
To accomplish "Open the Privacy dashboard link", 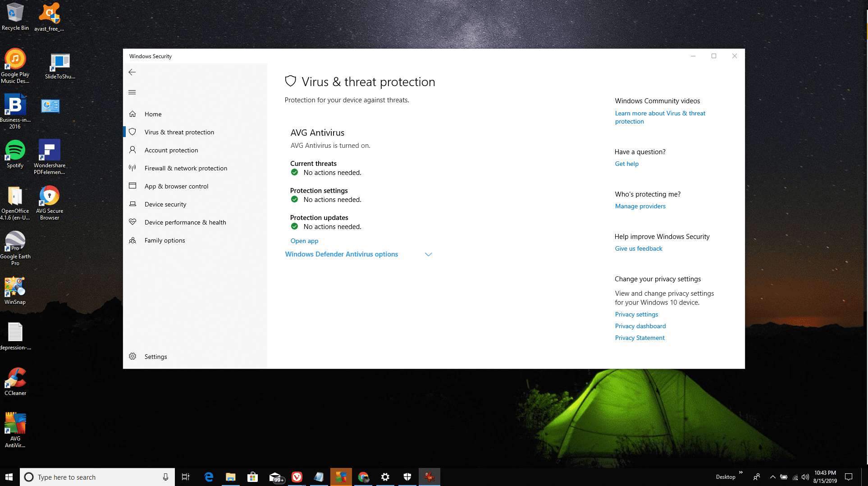I will point(640,326).
